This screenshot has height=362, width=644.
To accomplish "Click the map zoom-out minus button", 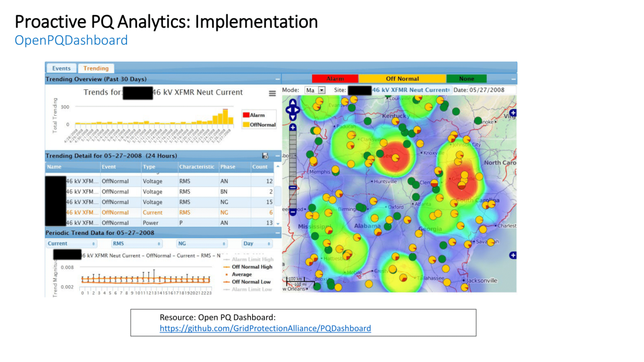I will pos(292,212).
